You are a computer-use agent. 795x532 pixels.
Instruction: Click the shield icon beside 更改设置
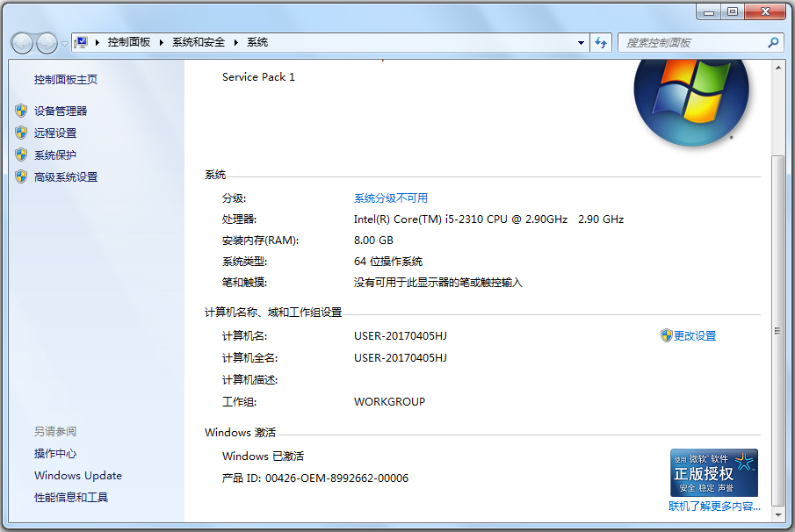668,335
